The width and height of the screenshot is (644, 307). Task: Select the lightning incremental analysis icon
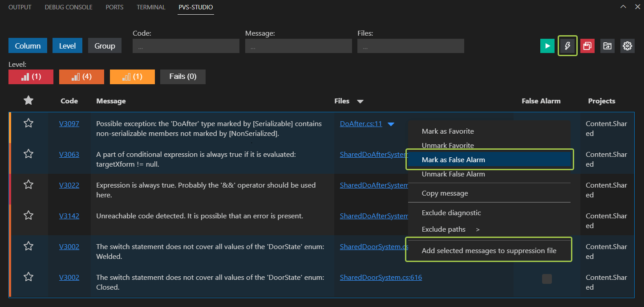(x=567, y=45)
